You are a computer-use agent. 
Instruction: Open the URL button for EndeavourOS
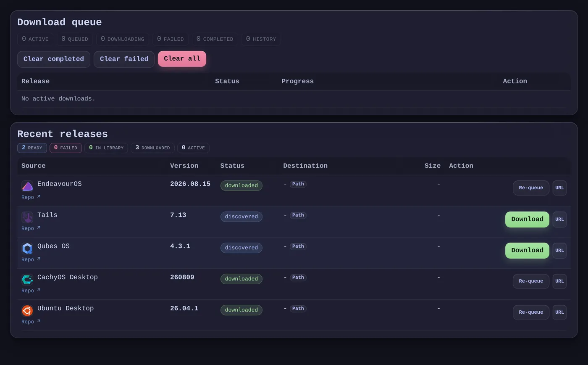559,188
